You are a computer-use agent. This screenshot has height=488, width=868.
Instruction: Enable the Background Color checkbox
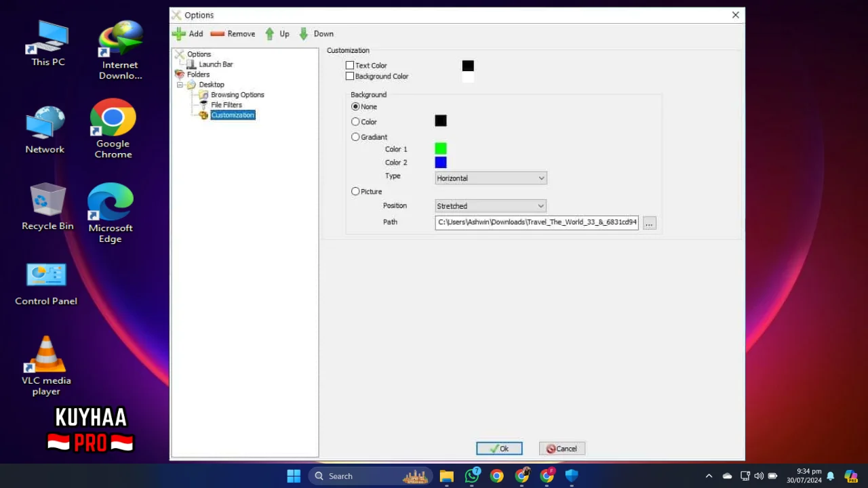(350, 77)
